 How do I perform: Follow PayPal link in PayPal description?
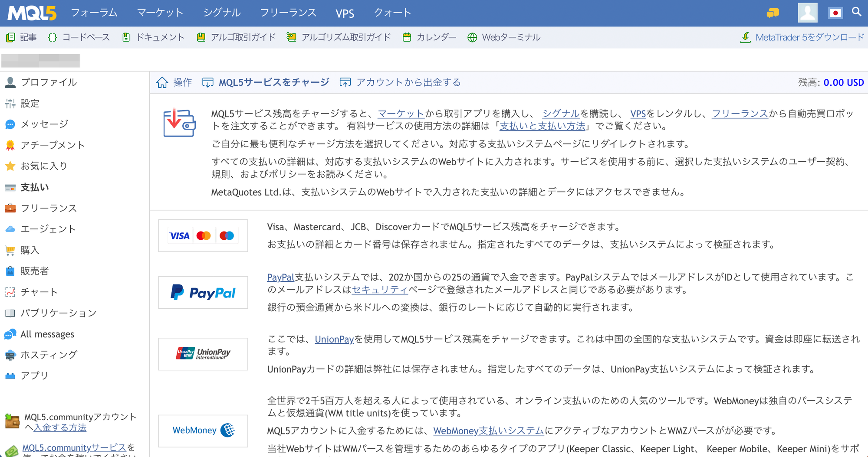point(281,277)
